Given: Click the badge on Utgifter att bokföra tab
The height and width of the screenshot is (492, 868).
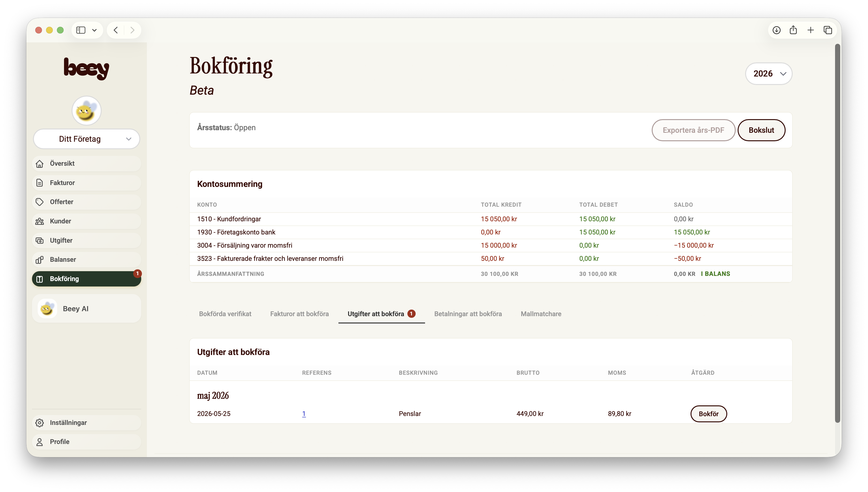Looking at the screenshot, I should pos(411,314).
